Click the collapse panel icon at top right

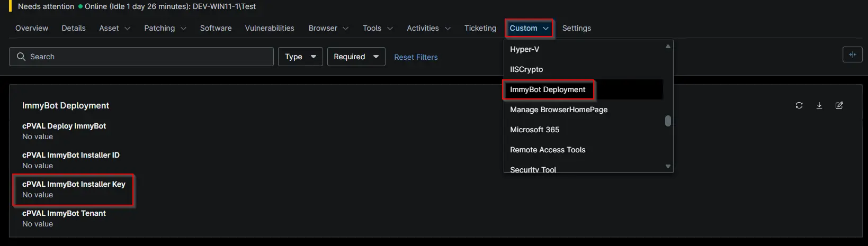pos(852,54)
